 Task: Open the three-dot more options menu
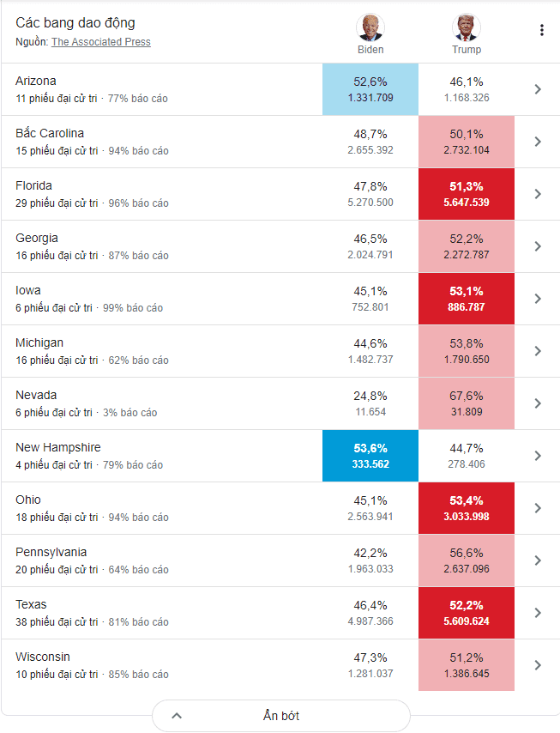[x=542, y=30]
